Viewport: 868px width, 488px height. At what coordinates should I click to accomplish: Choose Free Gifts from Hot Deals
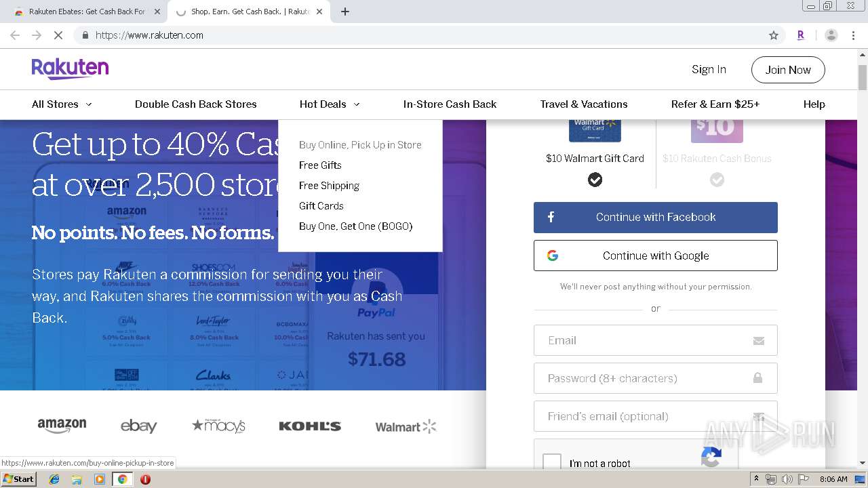[x=320, y=165]
